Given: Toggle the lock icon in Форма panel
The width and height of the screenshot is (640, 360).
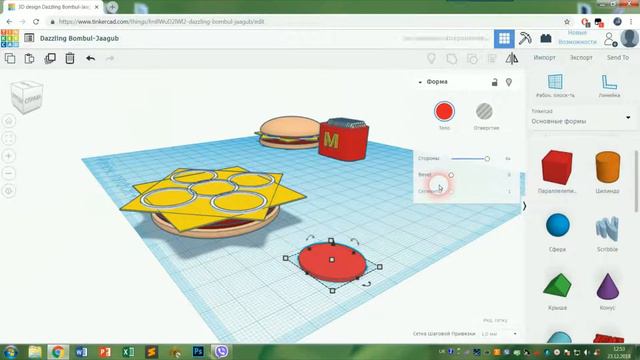Looking at the screenshot, I should point(495,82).
